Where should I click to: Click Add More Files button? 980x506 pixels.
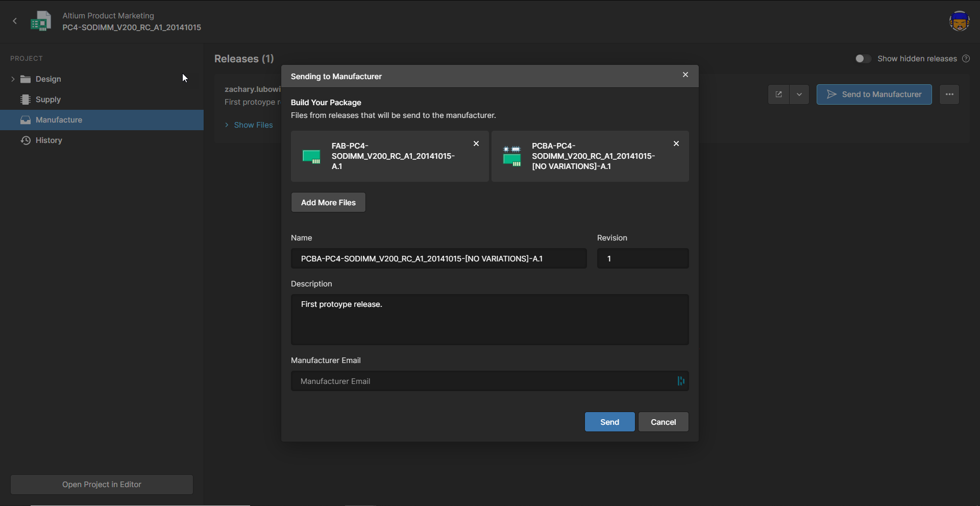(328, 203)
